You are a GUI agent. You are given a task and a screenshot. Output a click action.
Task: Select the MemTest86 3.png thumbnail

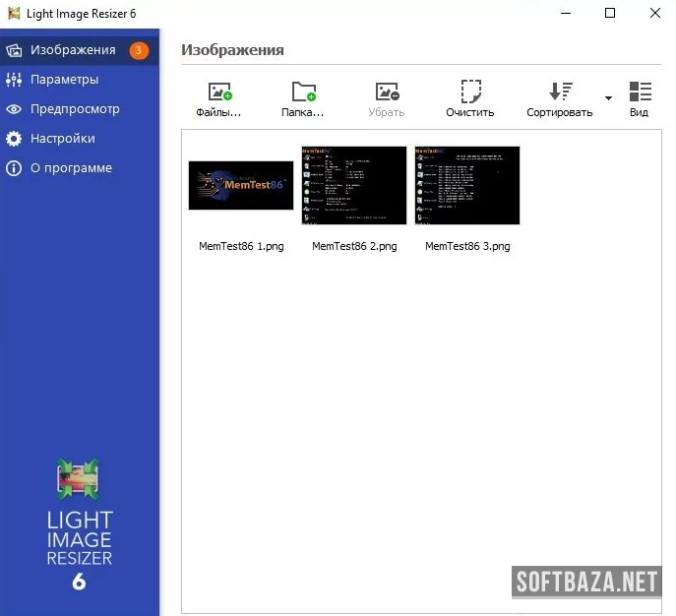point(467,186)
